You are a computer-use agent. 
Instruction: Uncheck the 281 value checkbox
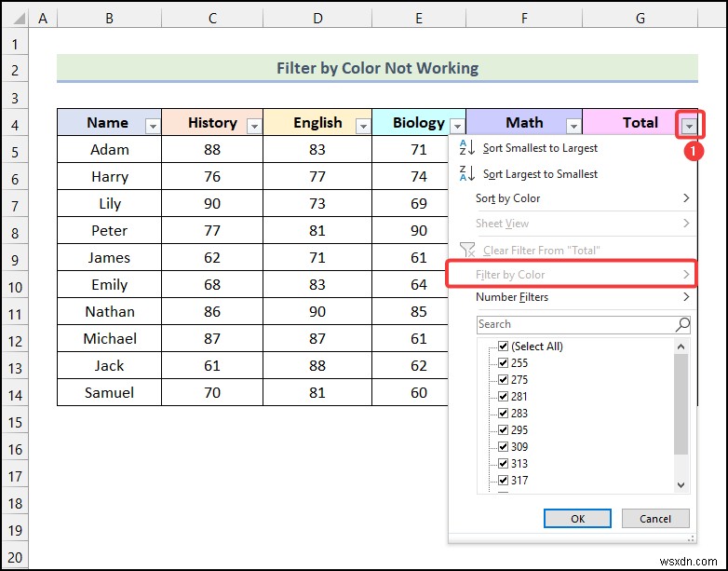pos(503,396)
